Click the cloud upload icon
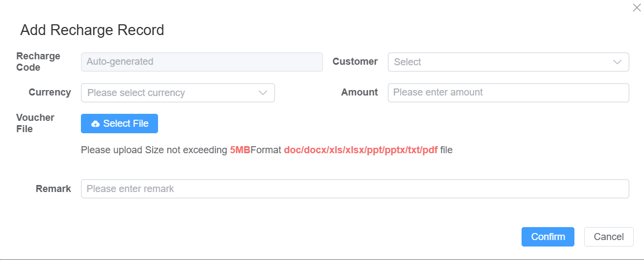The image size is (644, 260). pos(95,124)
